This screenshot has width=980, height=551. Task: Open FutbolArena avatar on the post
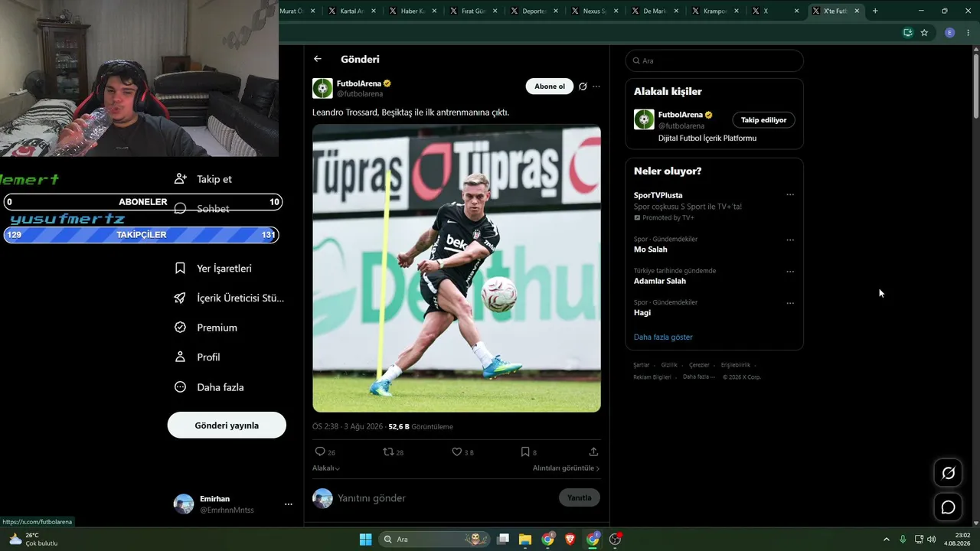coord(322,88)
